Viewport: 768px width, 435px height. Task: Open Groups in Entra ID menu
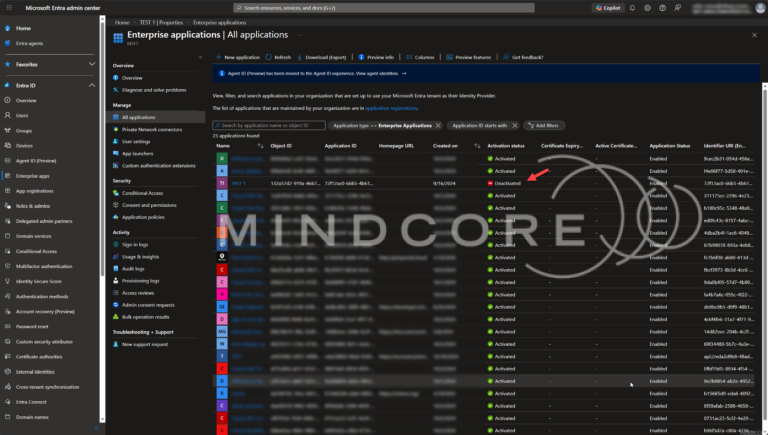pyautogui.click(x=24, y=131)
